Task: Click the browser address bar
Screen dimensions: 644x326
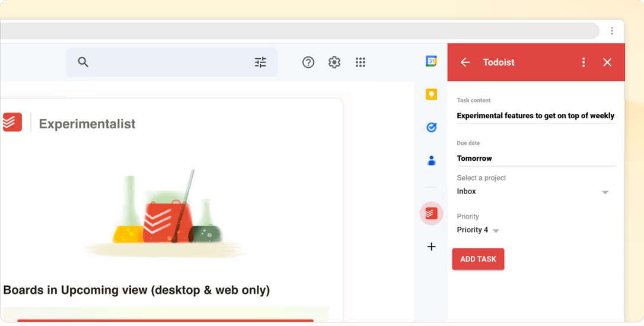Action: pyautogui.click(x=299, y=31)
